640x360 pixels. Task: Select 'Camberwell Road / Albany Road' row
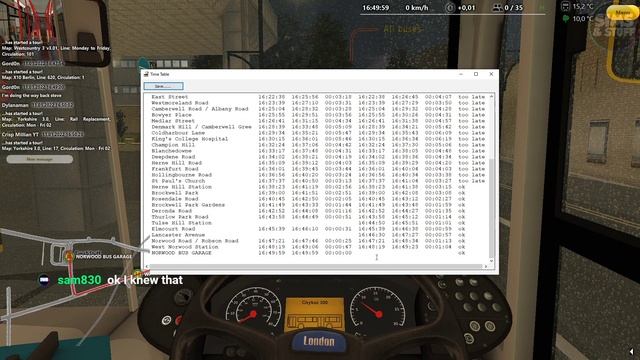coord(318,109)
